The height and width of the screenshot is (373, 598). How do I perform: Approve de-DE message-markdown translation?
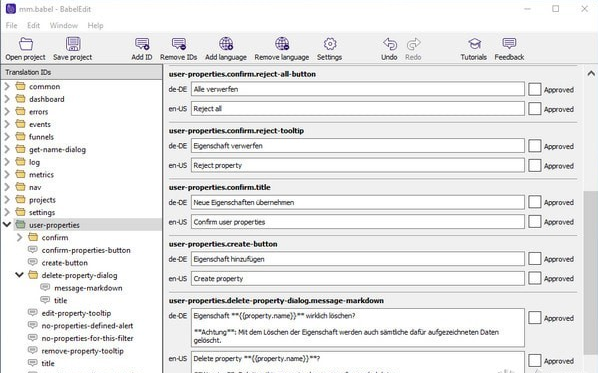535,318
